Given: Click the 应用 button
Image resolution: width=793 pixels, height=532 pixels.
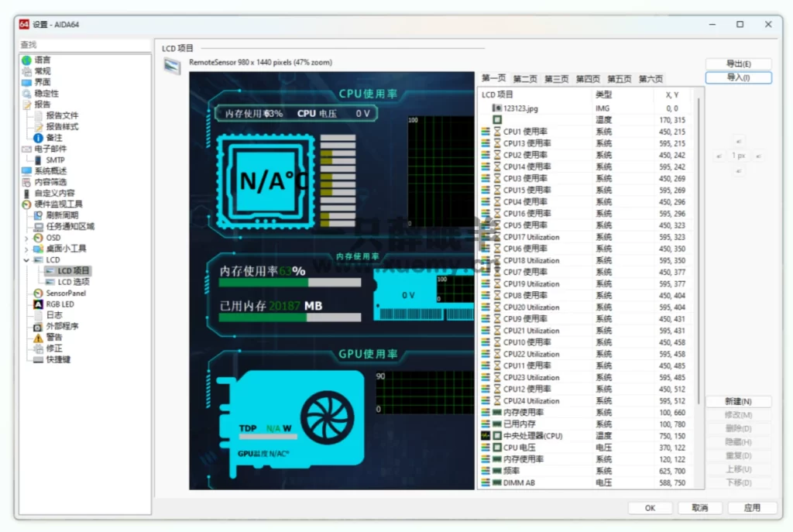Looking at the screenshot, I should [751, 508].
